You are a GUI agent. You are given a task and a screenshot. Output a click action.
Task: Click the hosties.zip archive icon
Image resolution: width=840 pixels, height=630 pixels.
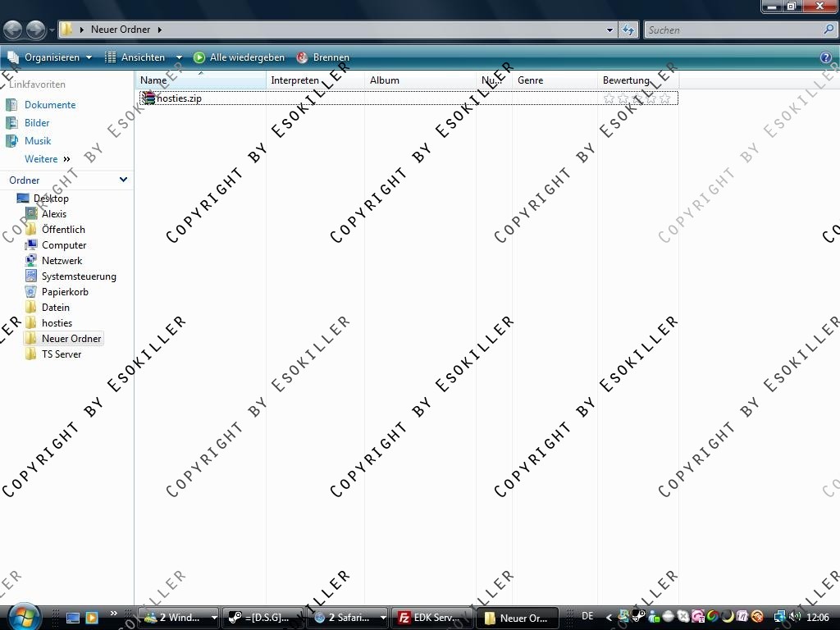(148, 98)
